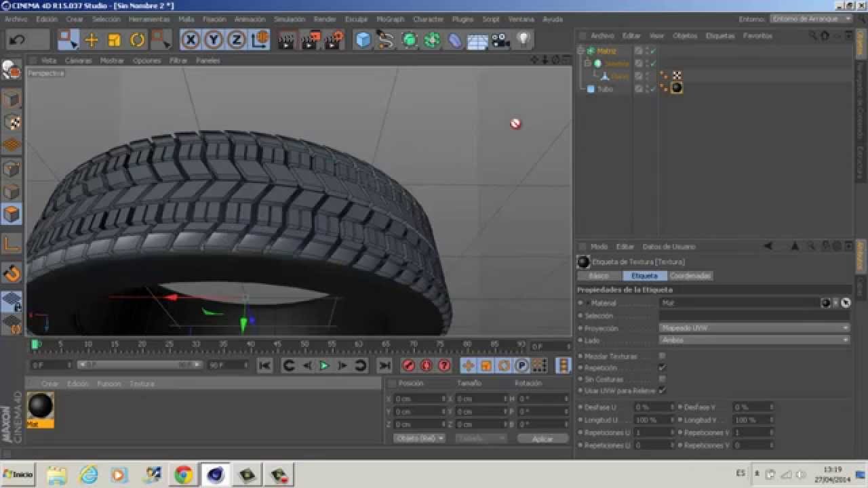This screenshot has height=488, width=868.
Task: Click the coordinate system icon
Action: point(259,40)
